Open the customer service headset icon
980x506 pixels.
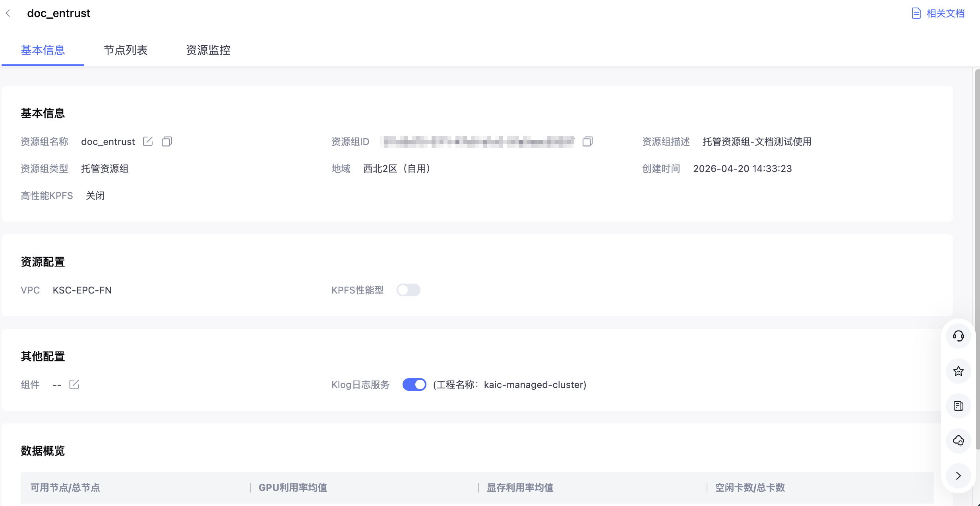pyautogui.click(x=958, y=336)
